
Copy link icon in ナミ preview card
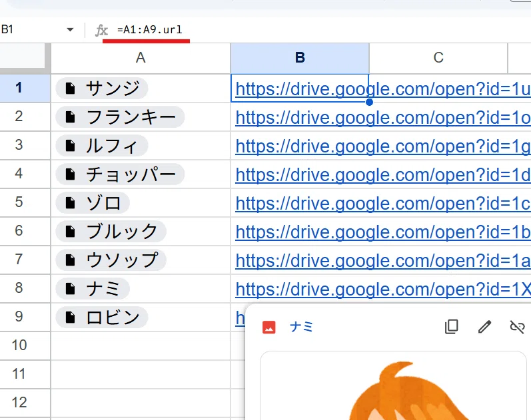click(x=452, y=327)
